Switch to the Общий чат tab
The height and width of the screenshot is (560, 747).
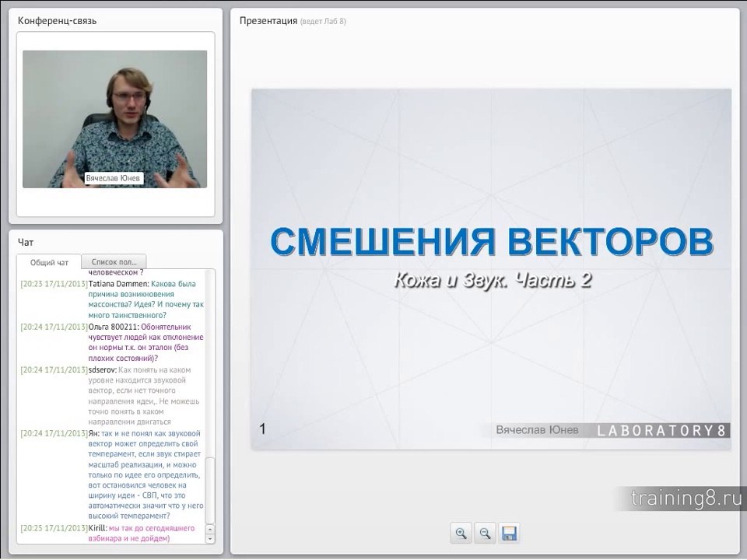click(49, 262)
